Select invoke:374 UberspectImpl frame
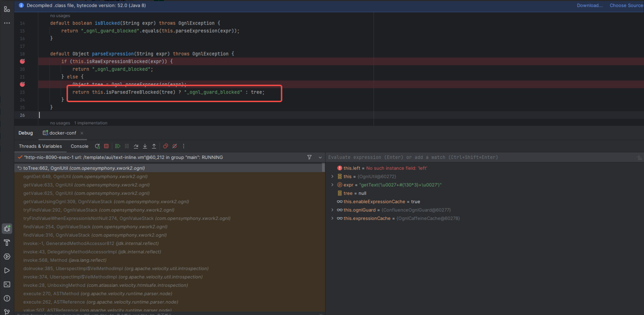The width and height of the screenshot is (644, 315). click(x=168, y=277)
